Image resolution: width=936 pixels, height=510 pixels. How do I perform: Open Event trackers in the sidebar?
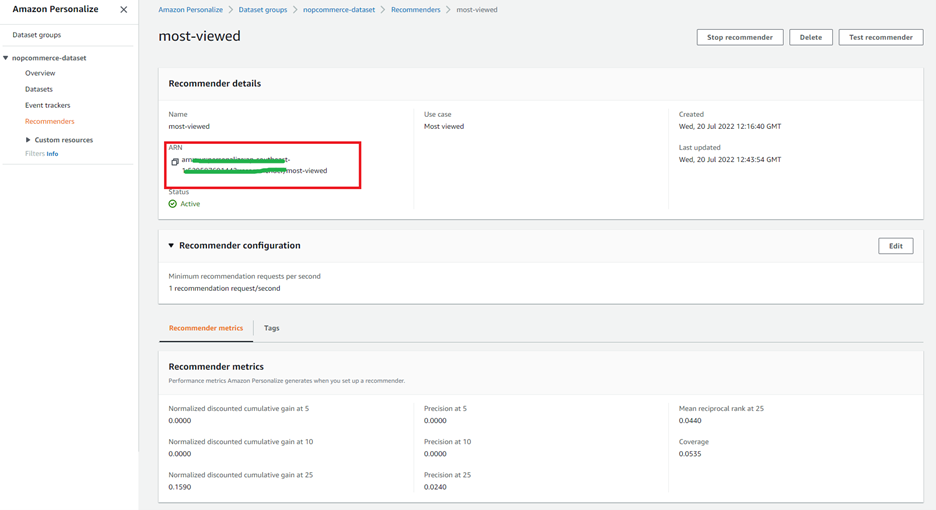[48, 105]
